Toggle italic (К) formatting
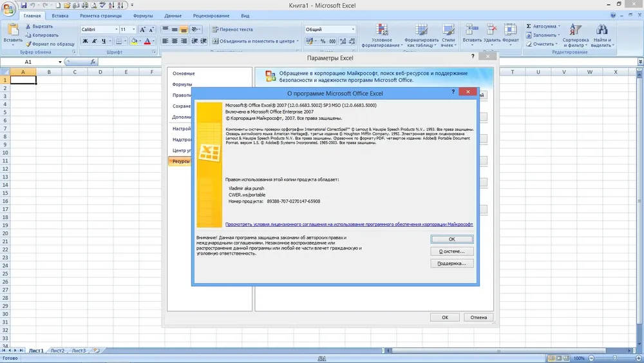 [x=94, y=41]
